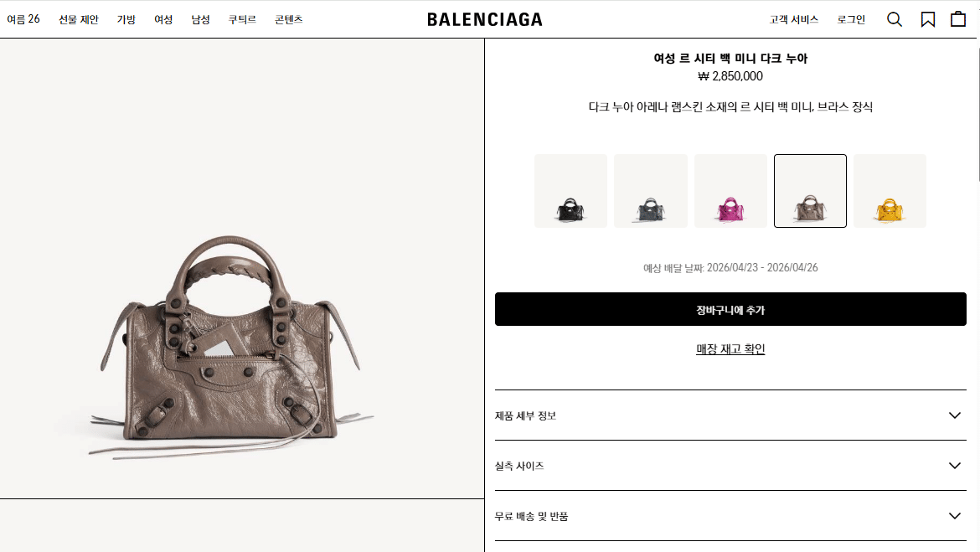
Task: Click the 매장 재고 확인 link
Action: pyautogui.click(x=730, y=348)
